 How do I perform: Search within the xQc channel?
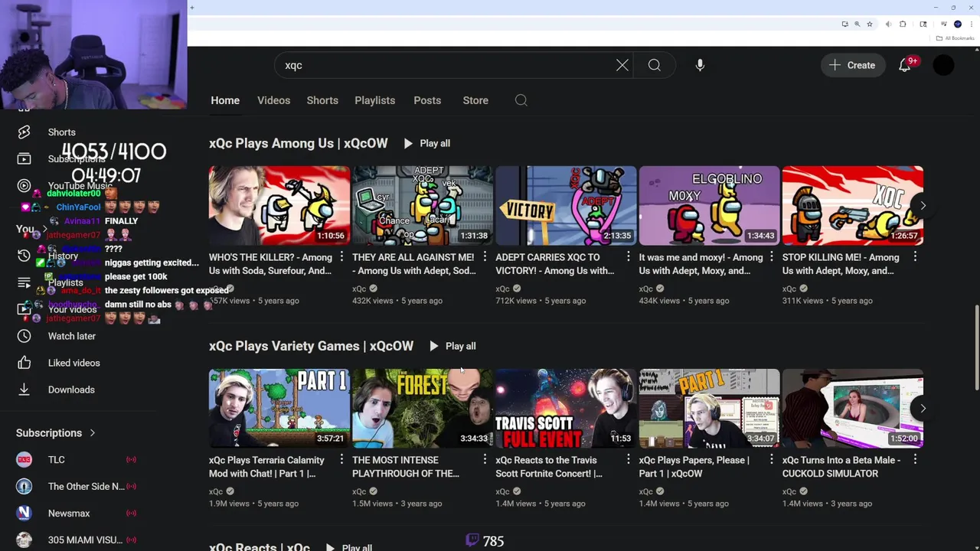[x=521, y=100]
